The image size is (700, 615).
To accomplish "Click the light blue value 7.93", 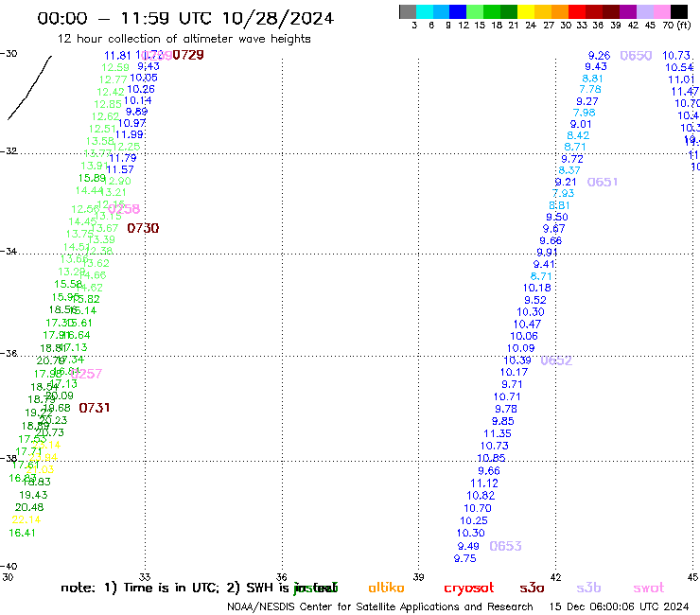I will (x=563, y=193).
